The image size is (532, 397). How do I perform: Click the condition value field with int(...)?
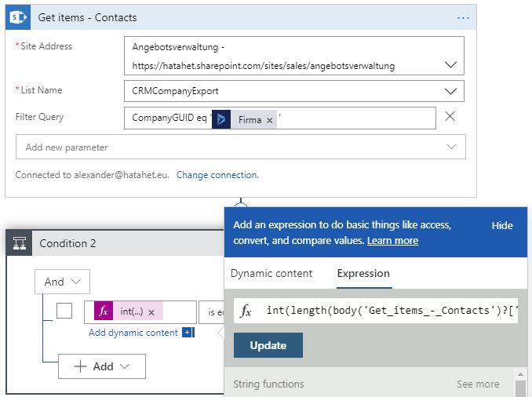click(140, 311)
